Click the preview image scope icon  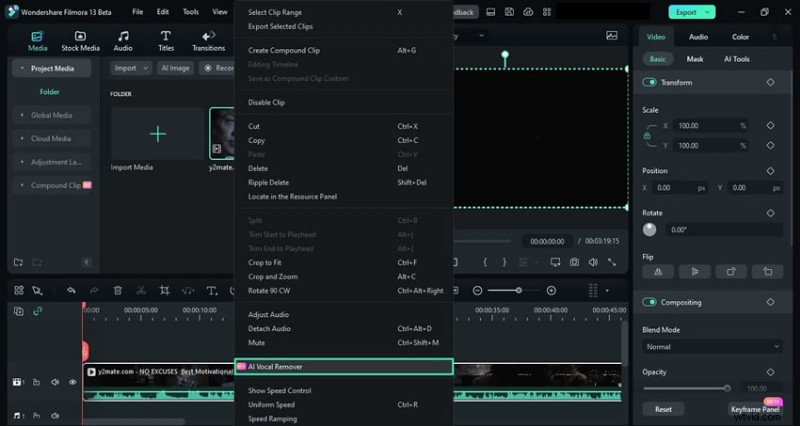612,35
